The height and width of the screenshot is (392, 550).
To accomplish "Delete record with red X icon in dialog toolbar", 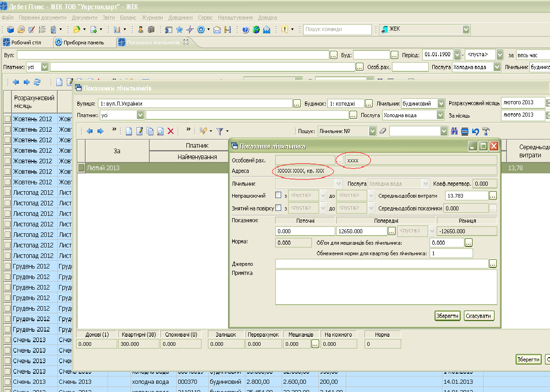I will click(170, 131).
